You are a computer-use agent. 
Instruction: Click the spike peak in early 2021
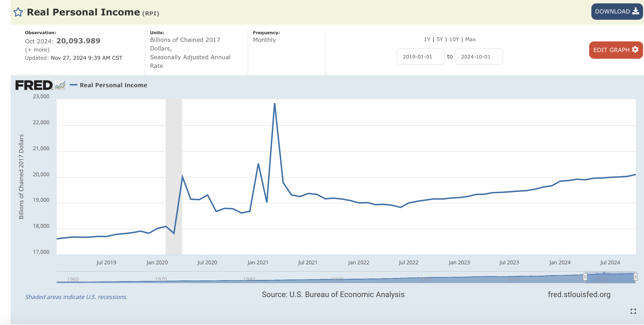[x=274, y=104]
